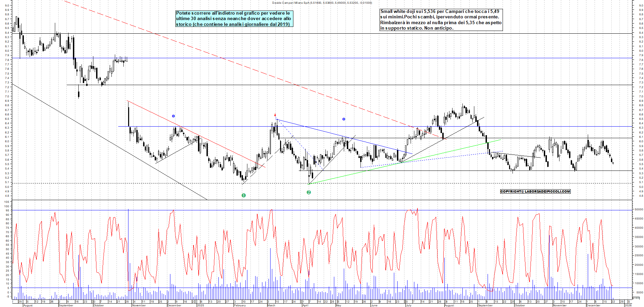Click the 'July' label on date axis
The image size is (644, 307).
[408, 305]
